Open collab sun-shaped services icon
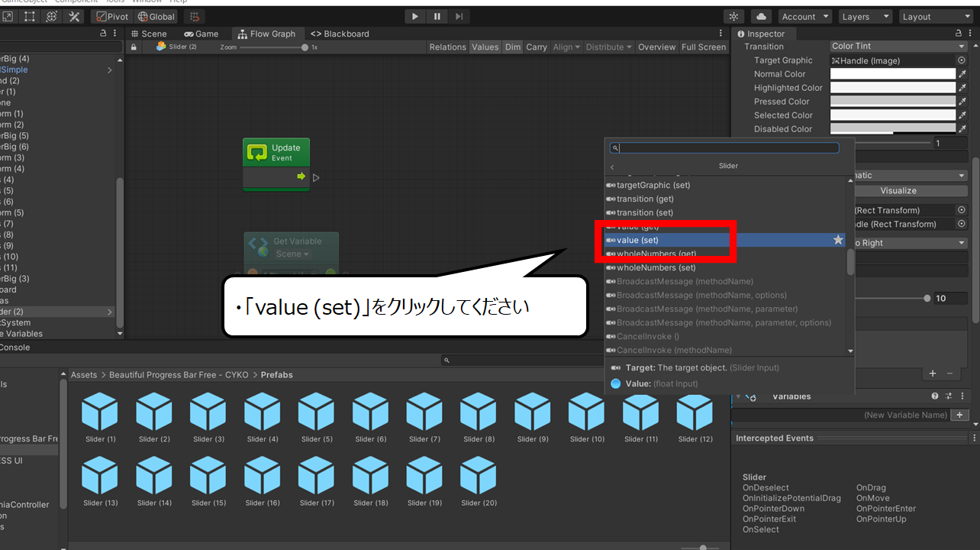Image resolution: width=980 pixels, height=550 pixels. point(734,16)
